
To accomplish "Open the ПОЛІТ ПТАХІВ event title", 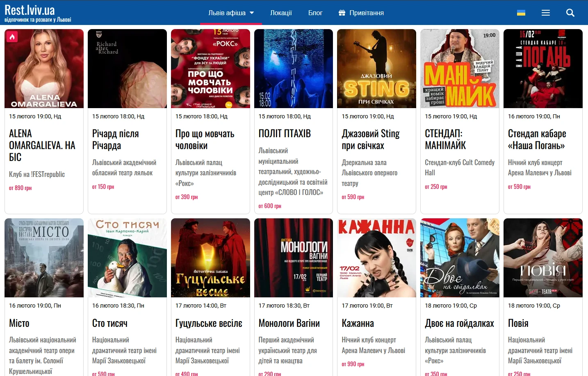I will (x=285, y=134).
